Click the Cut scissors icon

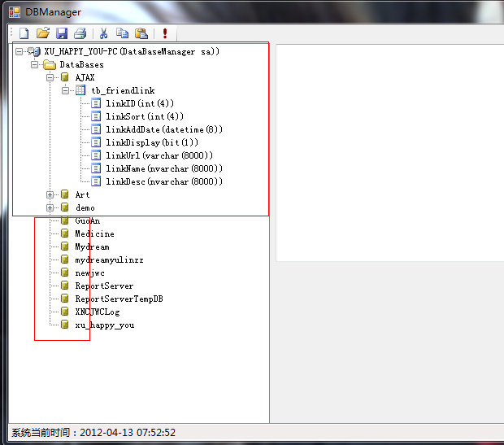103,33
